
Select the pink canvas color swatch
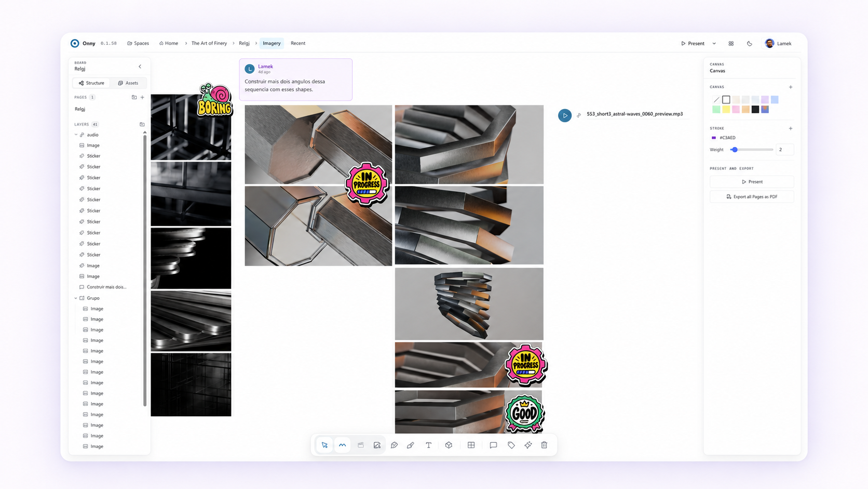click(x=736, y=110)
